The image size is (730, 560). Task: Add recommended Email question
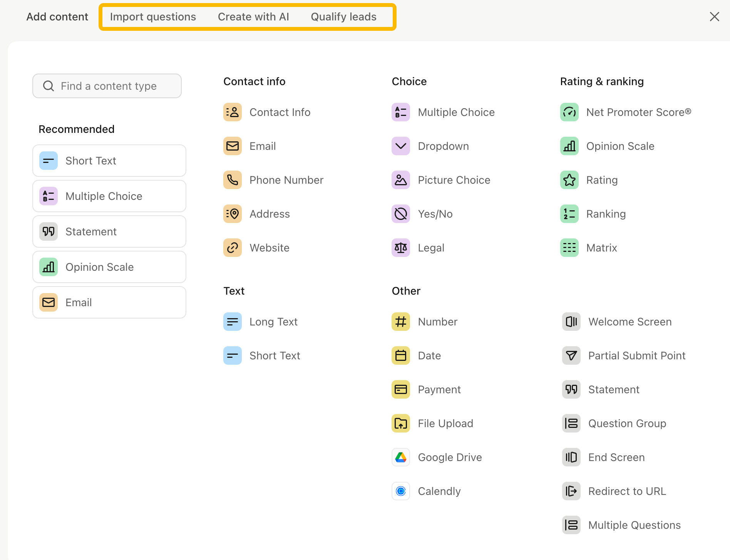[x=109, y=302]
